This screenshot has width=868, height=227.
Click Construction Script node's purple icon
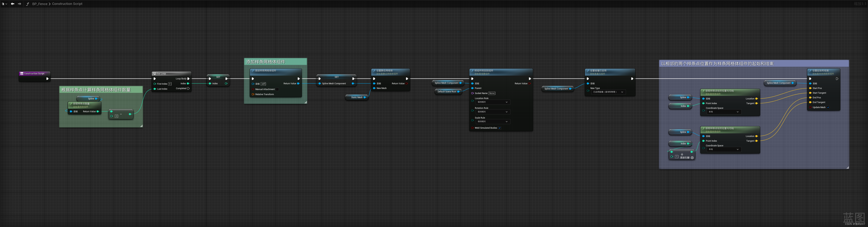tap(21, 73)
